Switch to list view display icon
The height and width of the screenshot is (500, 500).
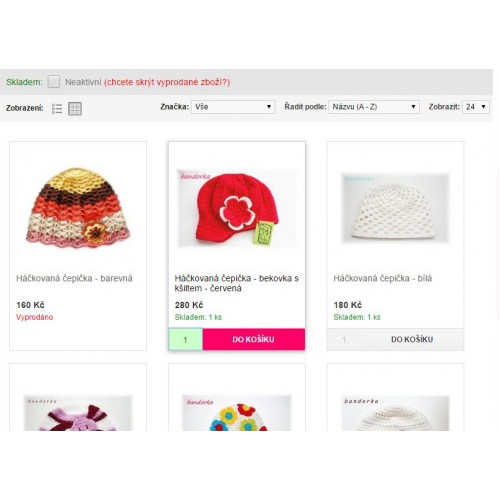57,109
